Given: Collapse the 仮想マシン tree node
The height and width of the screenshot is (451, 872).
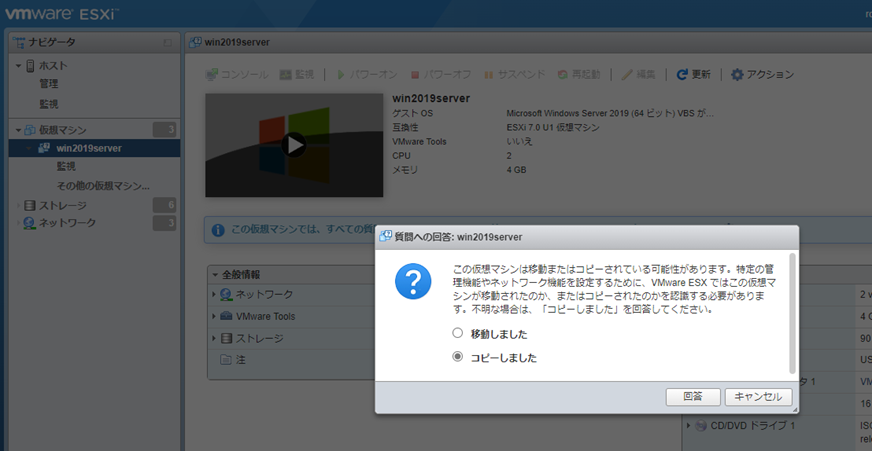Looking at the screenshot, I should 19,130.
